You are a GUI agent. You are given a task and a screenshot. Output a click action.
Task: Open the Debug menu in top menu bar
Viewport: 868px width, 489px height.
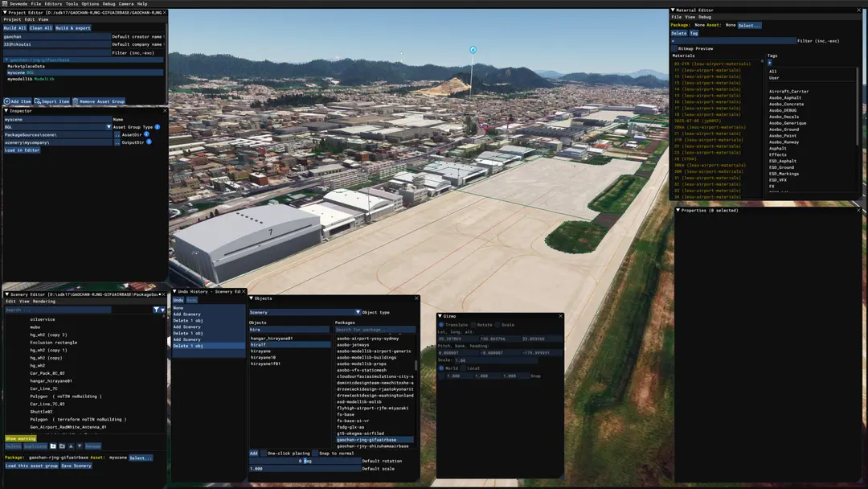109,3
